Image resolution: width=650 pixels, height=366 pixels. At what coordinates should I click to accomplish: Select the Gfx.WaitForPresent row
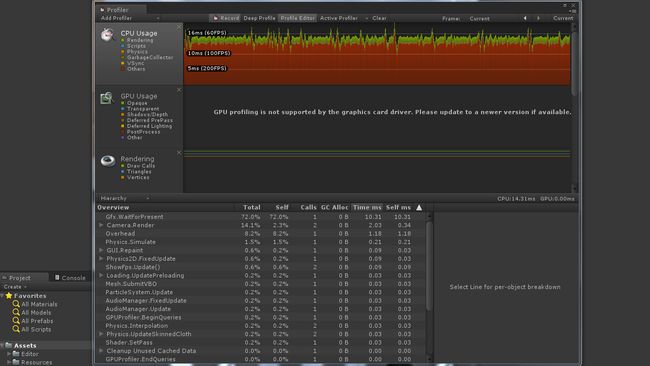(260, 217)
